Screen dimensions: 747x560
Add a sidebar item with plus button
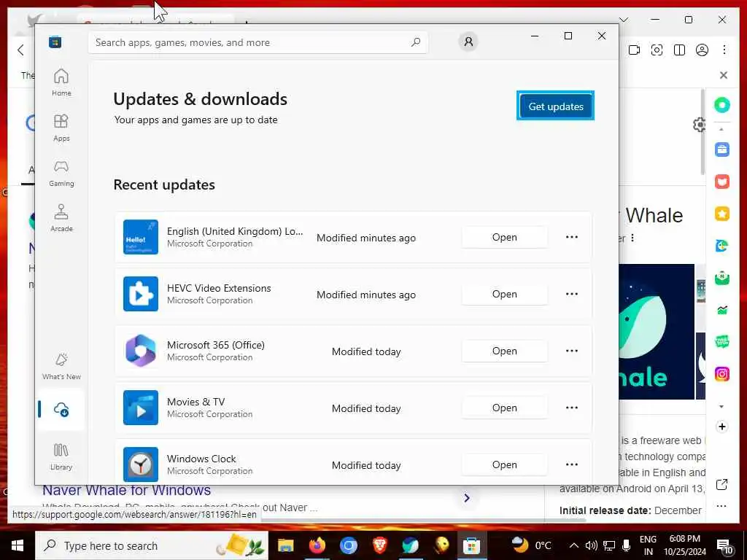coord(721,427)
